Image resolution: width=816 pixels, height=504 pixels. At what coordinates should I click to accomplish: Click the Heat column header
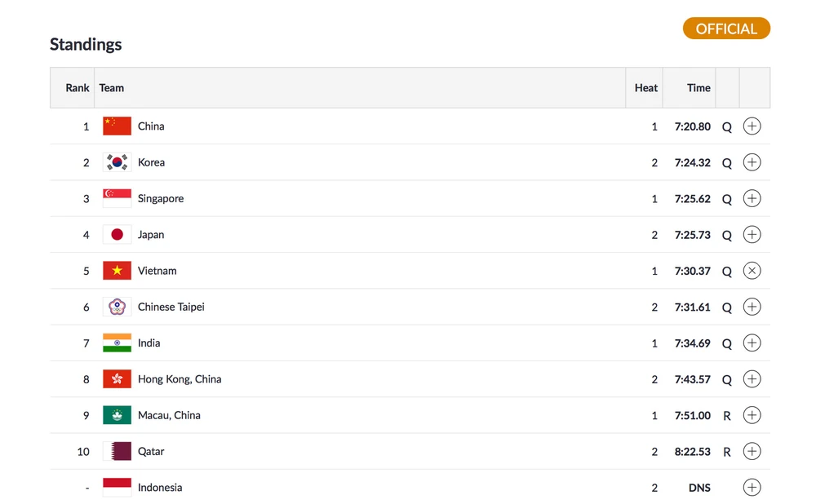pyautogui.click(x=645, y=88)
